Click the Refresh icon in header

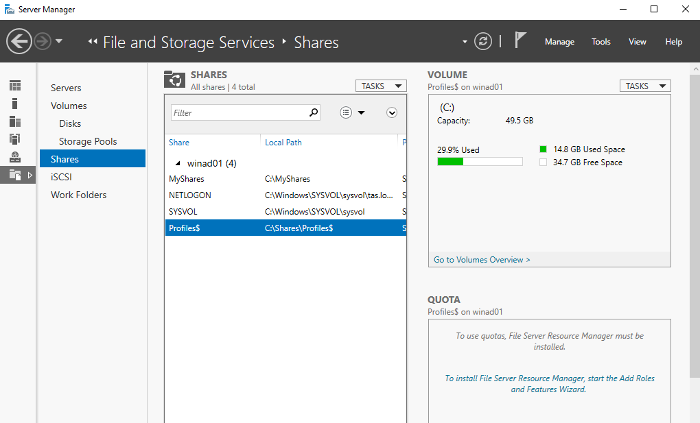pyautogui.click(x=484, y=42)
